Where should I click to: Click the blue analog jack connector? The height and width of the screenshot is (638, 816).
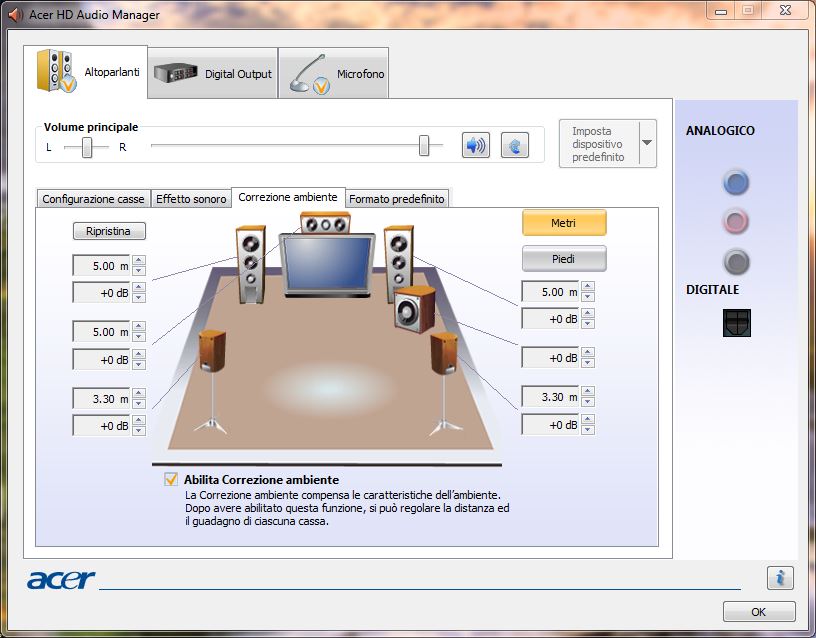pos(736,183)
